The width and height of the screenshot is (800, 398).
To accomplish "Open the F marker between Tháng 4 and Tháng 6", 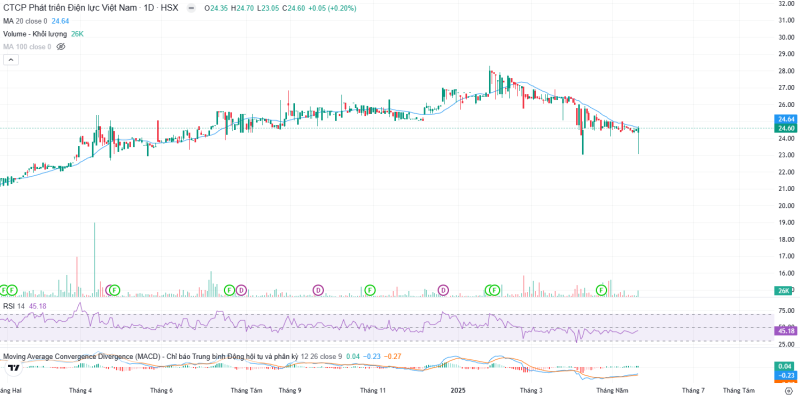I will 115,290.
